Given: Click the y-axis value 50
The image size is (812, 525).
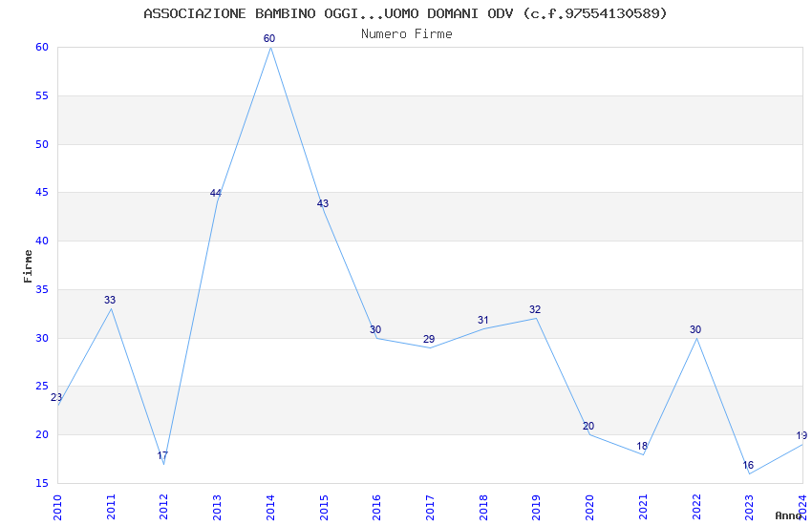Looking at the screenshot, I should pyautogui.click(x=42, y=144).
